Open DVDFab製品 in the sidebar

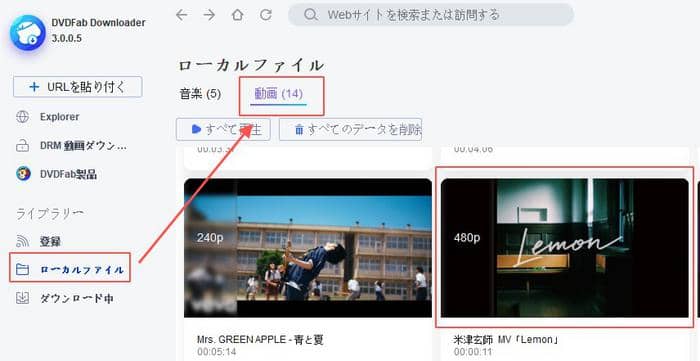[68, 174]
